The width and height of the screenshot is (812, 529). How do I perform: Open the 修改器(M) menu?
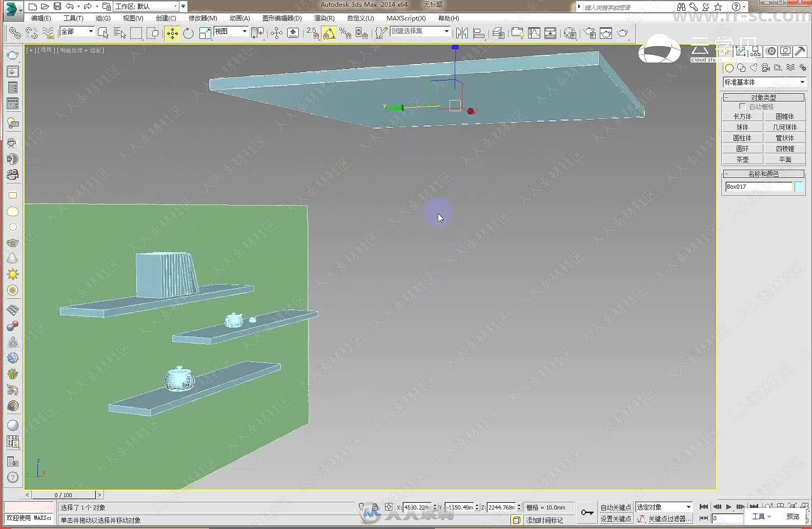point(203,18)
